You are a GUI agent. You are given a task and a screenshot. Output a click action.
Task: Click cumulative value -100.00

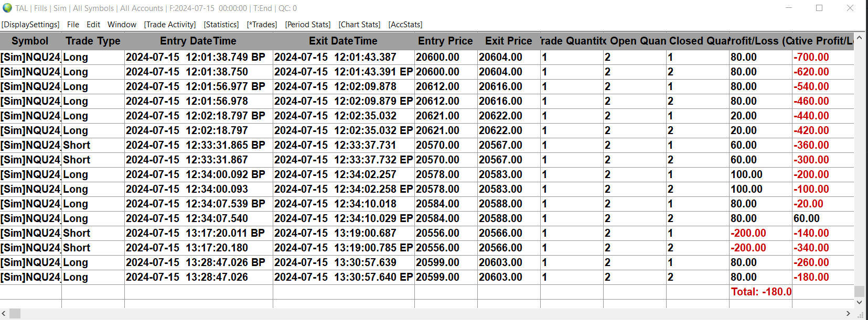(x=811, y=189)
